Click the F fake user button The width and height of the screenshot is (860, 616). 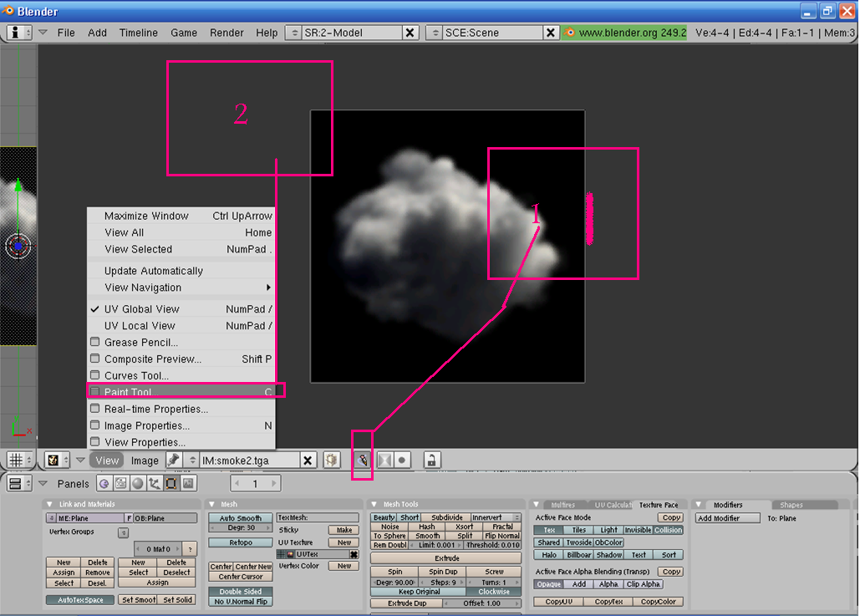130,518
